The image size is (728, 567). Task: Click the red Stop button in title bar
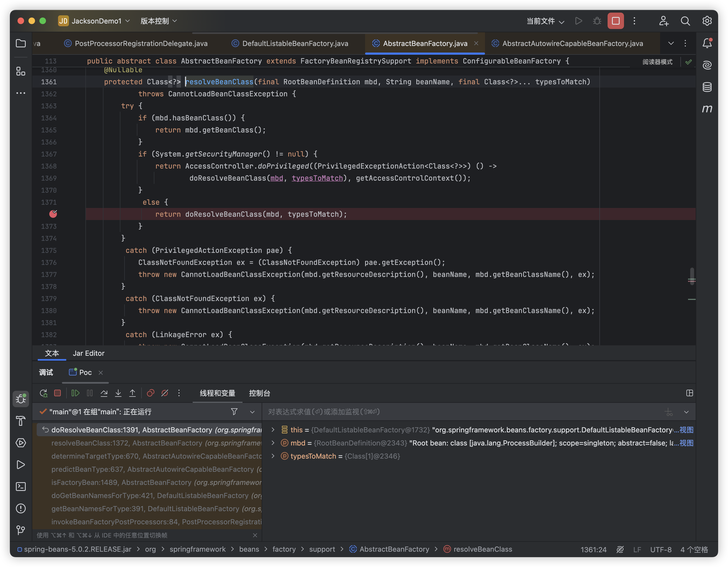click(616, 21)
